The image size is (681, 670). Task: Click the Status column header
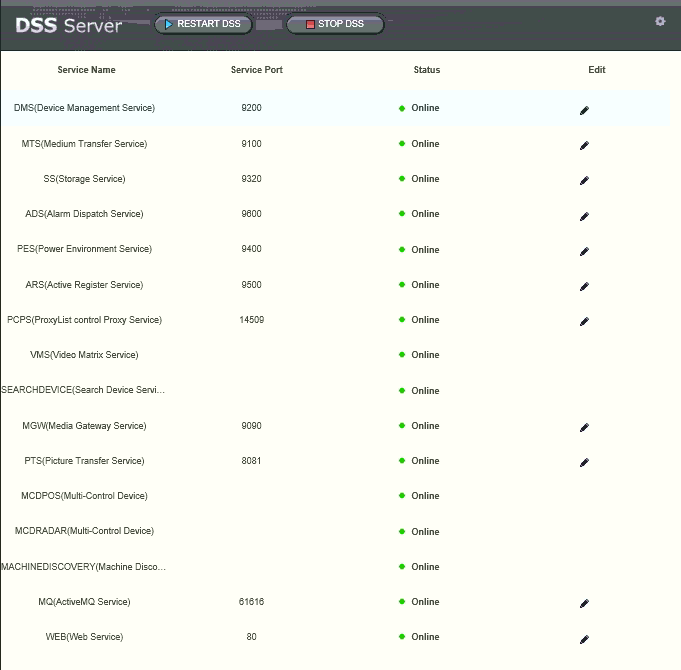click(427, 70)
